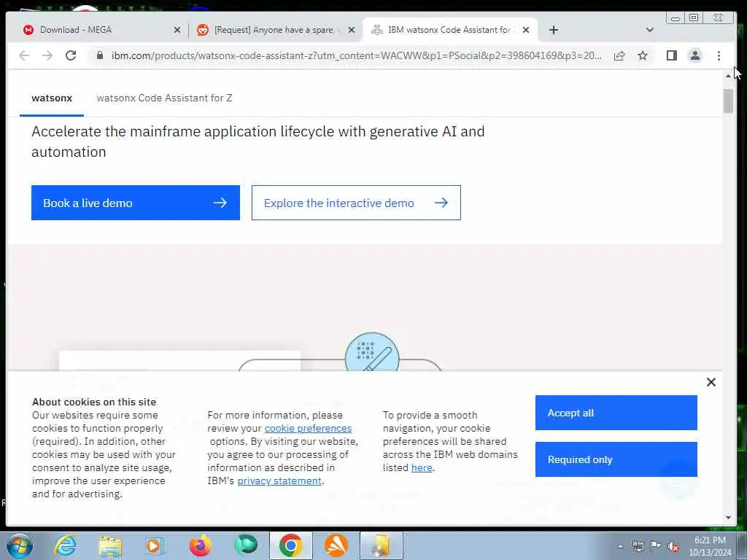Screen dimensions: 747x560
Task: Open the cookie preferences link
Action: pos(309,428)
